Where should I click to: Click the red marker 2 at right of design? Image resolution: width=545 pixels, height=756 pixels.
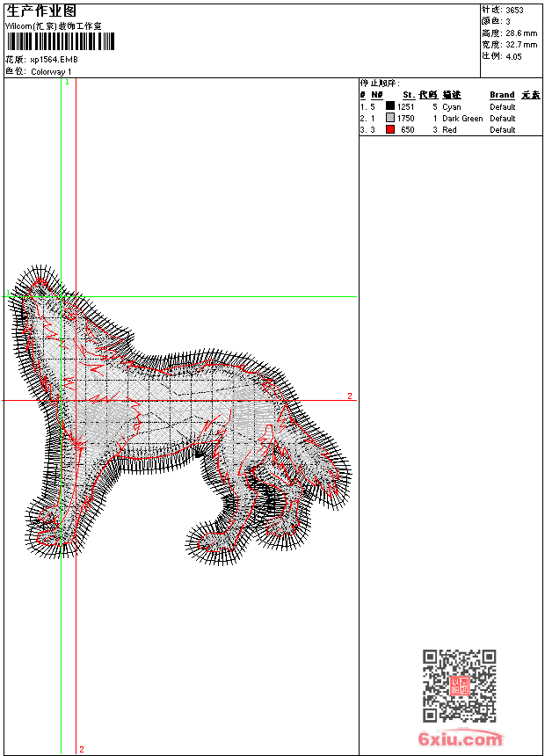click(x=349, y=396)
